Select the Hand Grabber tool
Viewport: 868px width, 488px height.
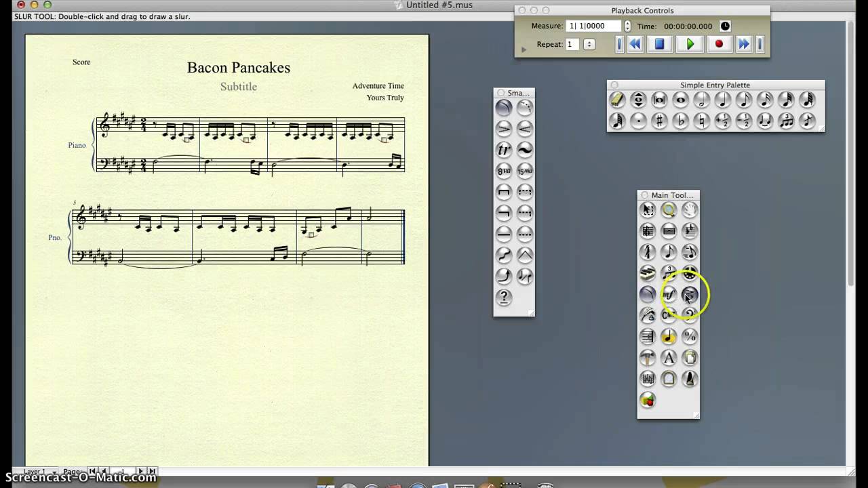point(690,210)
